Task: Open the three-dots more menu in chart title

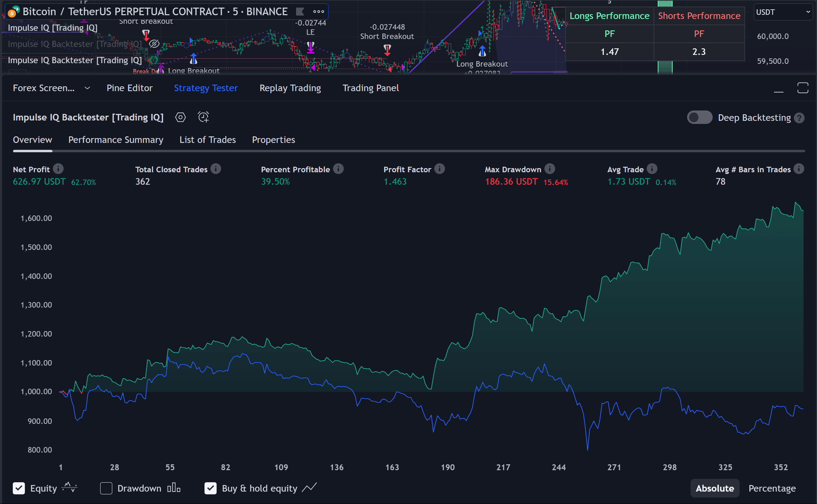Action: pos(319,12)
